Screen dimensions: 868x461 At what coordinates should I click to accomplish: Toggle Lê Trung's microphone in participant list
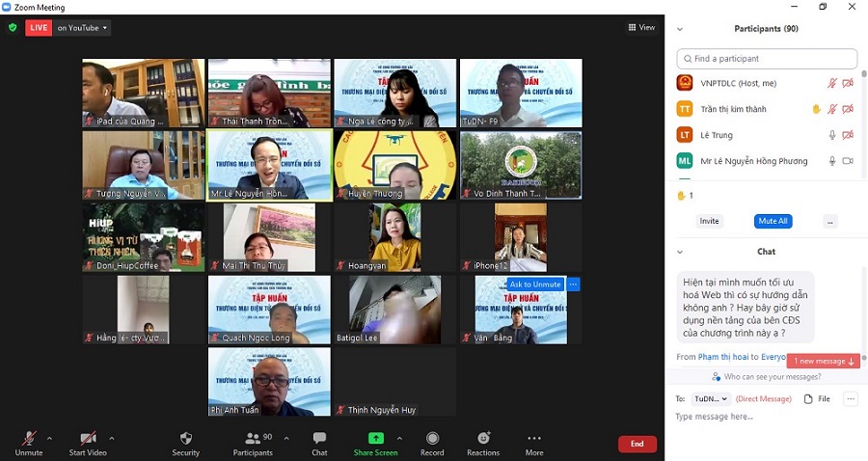click(831, 135)
